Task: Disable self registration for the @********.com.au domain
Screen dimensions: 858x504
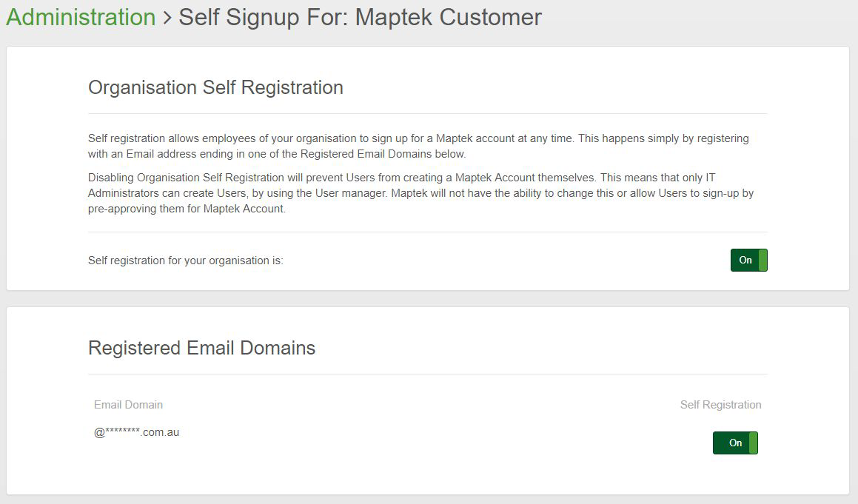Action: point(734,443)
